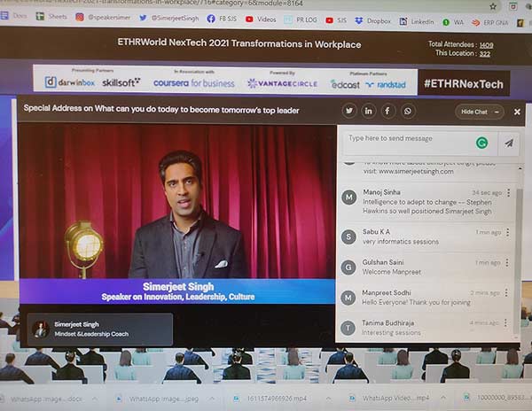
Task: Send the chat message with paper plane icon
Action: (x=509, y=143)
